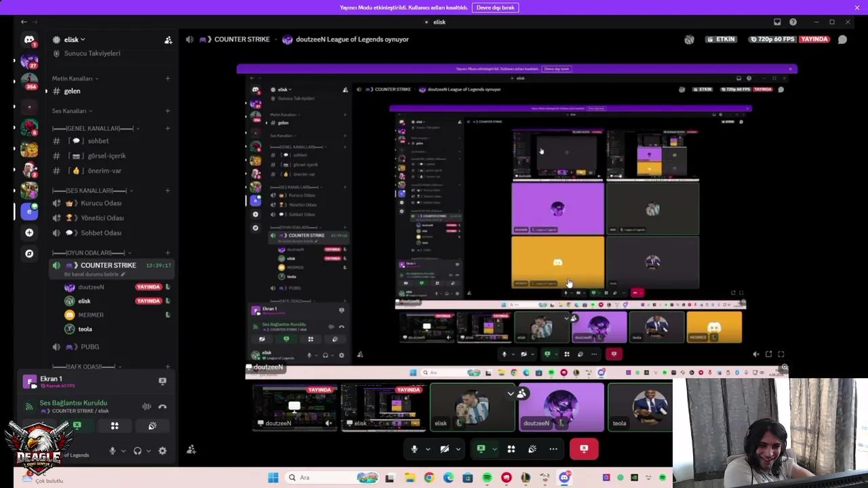Open the Windows Start menu
Viewport: 868px width, 488px height.
(273, 478)
